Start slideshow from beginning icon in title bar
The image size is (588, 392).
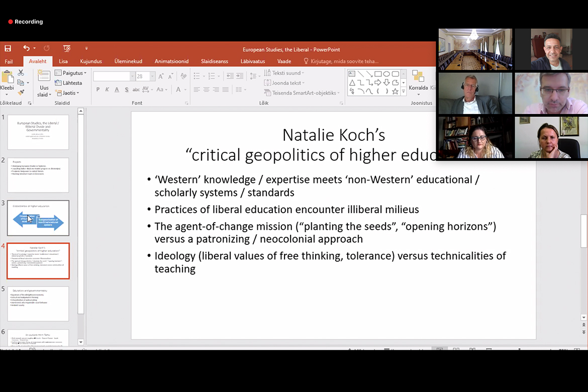coord(67,49)
